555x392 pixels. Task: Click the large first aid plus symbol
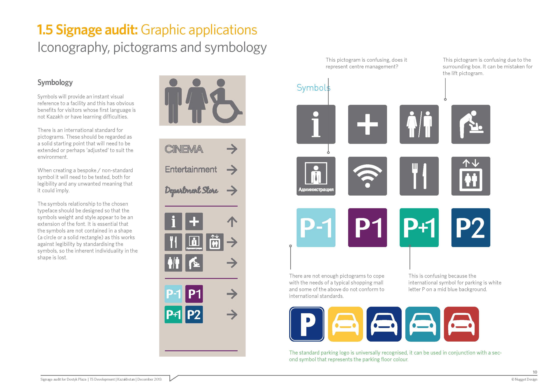(x=367, y=124)
